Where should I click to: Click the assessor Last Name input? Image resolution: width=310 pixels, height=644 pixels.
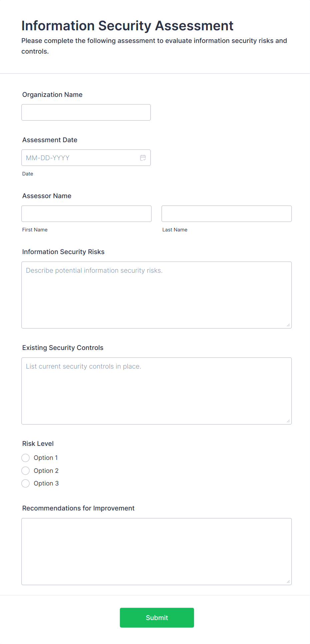226,214
